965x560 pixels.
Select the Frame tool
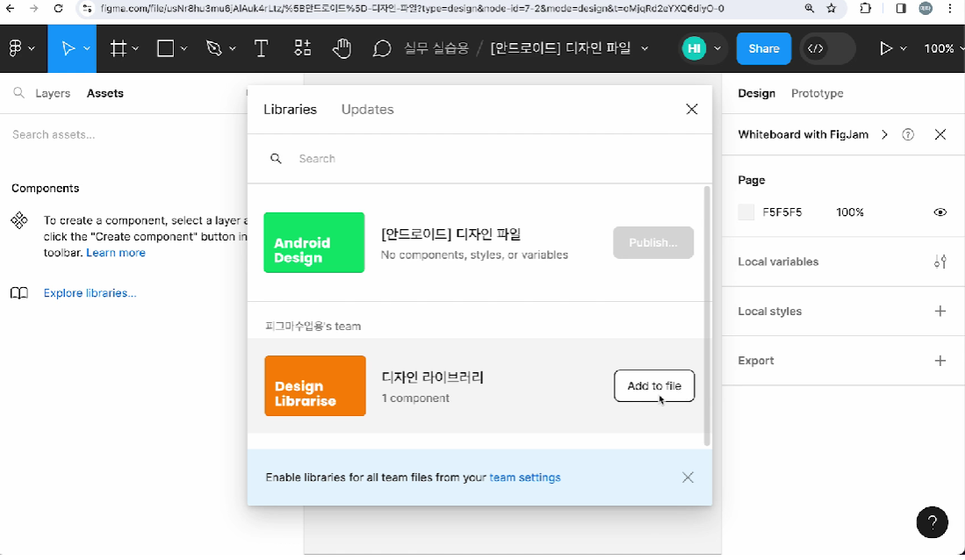tap(119, 48)
